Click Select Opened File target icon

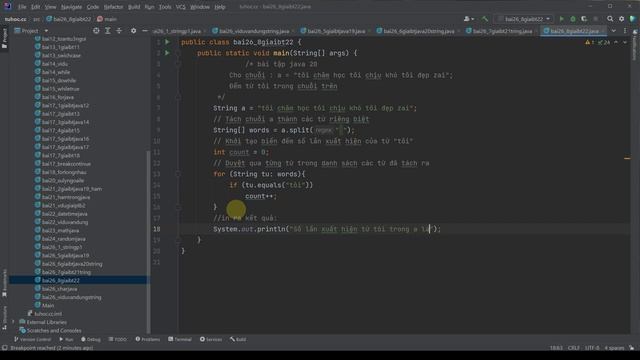[x=96, y=31]
